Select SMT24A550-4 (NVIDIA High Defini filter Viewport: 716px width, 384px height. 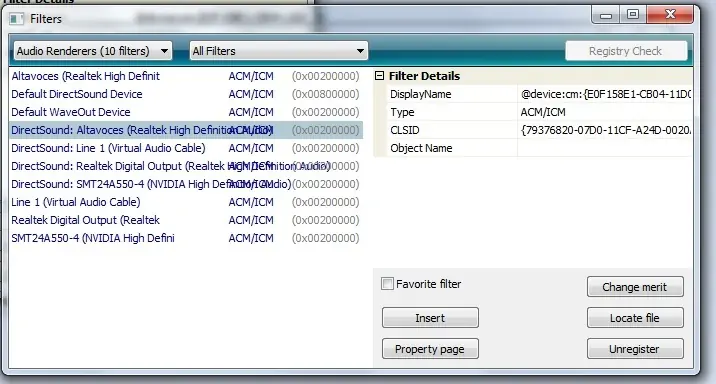[x=186, y=238]
